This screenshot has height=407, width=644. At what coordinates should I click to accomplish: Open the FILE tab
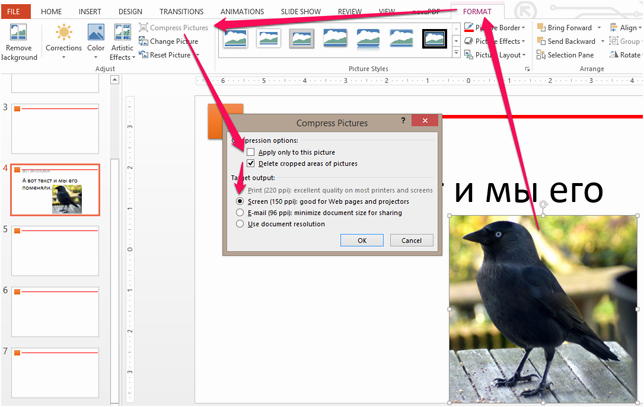(x=14, y=11)
